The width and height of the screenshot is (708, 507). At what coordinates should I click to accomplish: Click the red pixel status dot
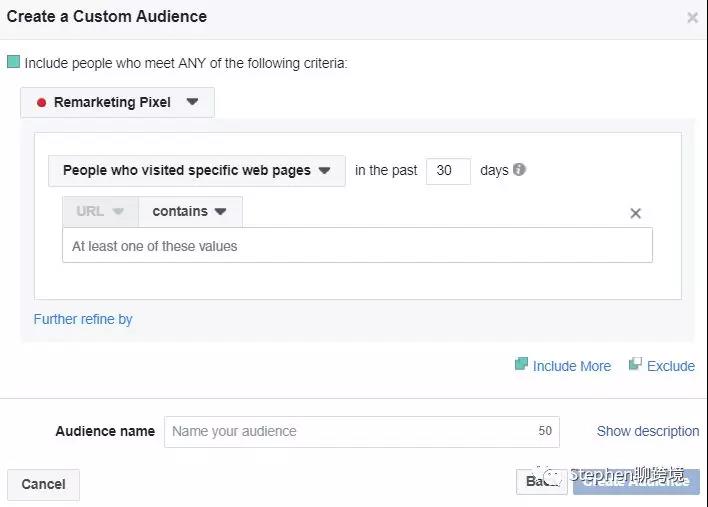pos(41,103)
